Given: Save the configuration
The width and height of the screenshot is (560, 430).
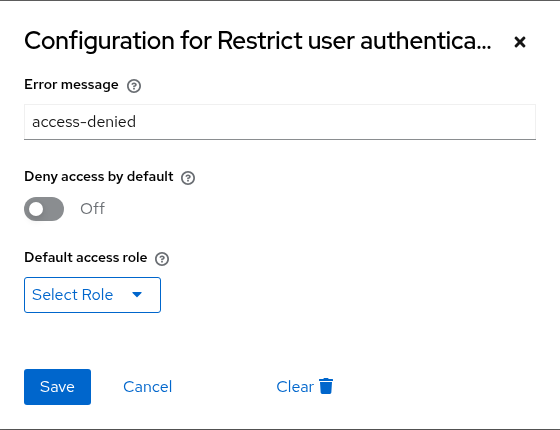Looking at the screenshot, I should [58, 387].
